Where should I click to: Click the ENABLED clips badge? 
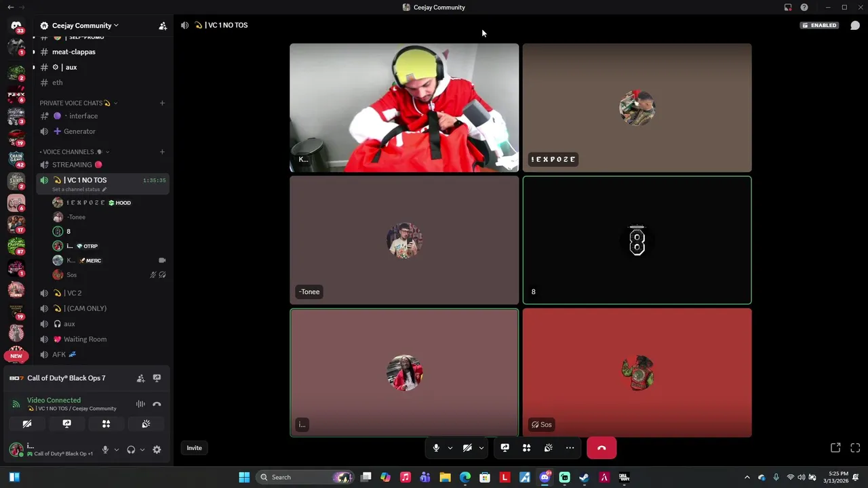(x=819, y=25)
